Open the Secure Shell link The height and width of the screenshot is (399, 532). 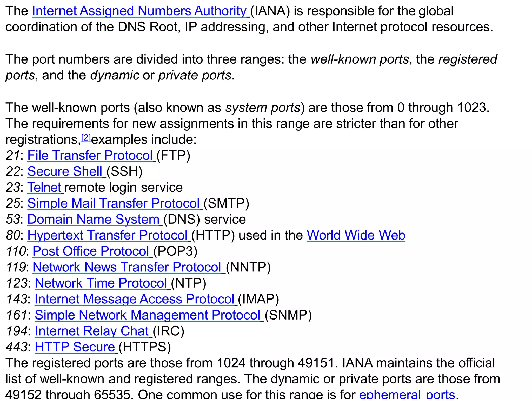[x=66, y=171]
